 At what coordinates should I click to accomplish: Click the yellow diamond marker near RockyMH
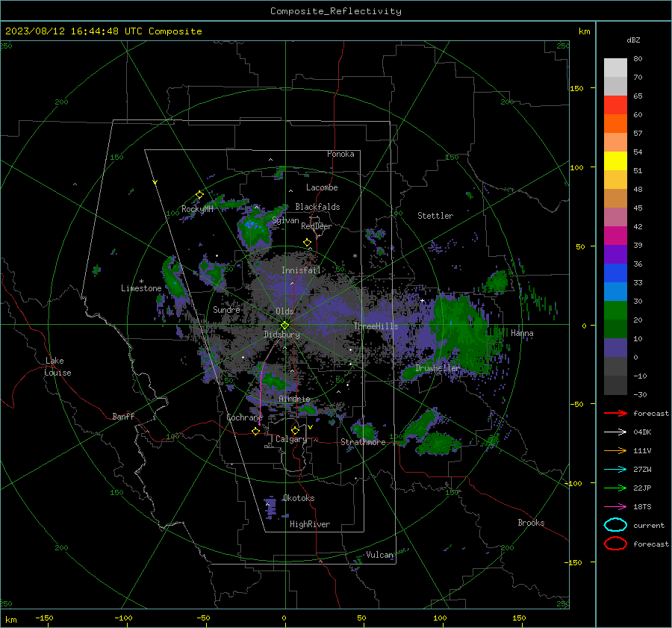click(199, 195)
